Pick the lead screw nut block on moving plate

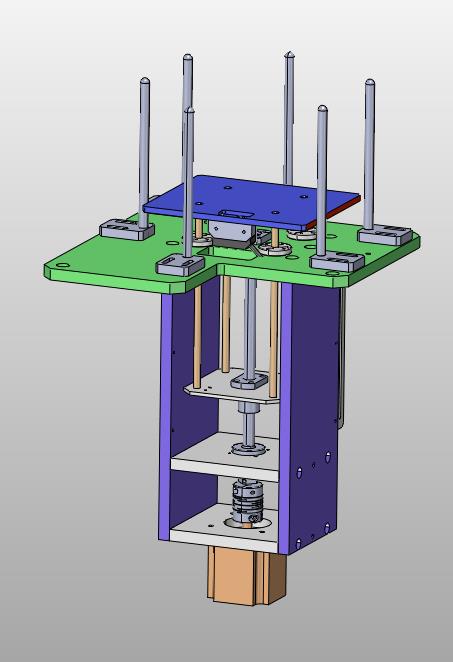pyautogui.click(x=249, y=381)
